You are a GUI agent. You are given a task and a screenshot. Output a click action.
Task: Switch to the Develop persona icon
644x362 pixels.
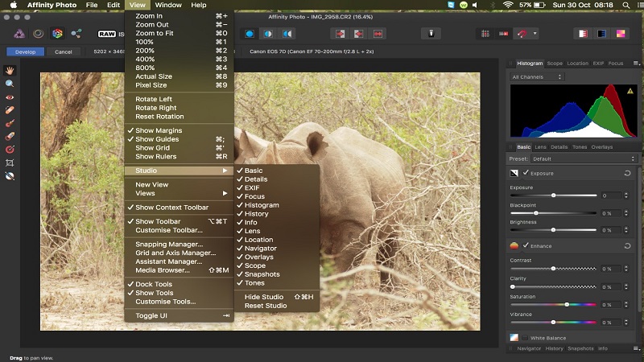click(57, 34)
